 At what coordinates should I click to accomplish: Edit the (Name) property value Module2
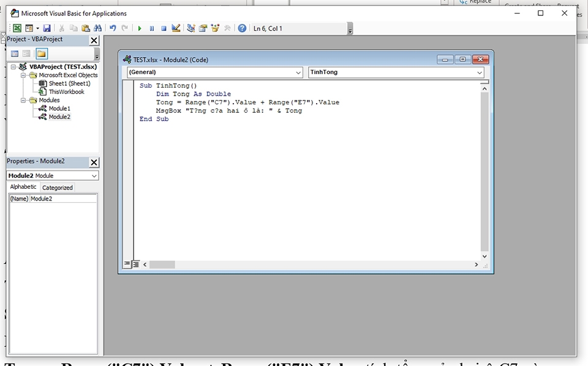[x=63, y=199]
